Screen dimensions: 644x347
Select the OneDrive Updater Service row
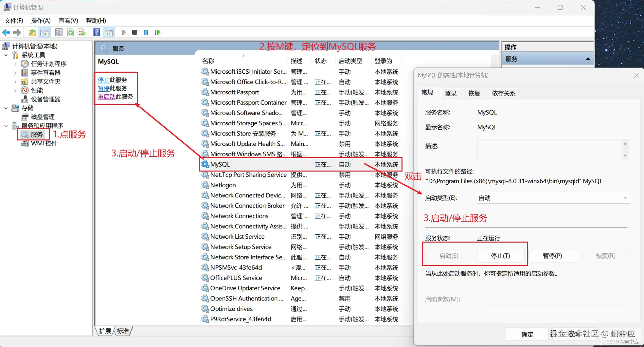click(300, 288)
